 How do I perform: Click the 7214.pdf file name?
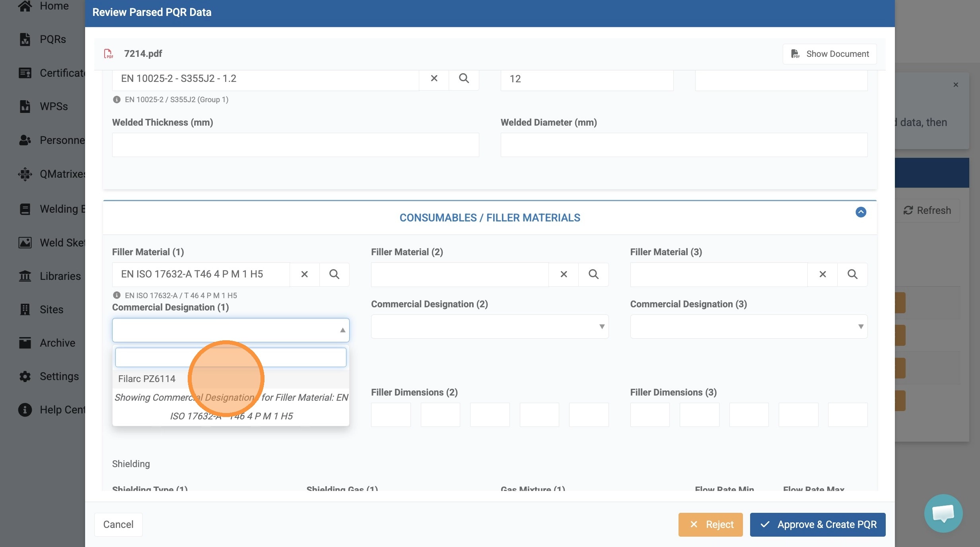[x=143, y=54]
